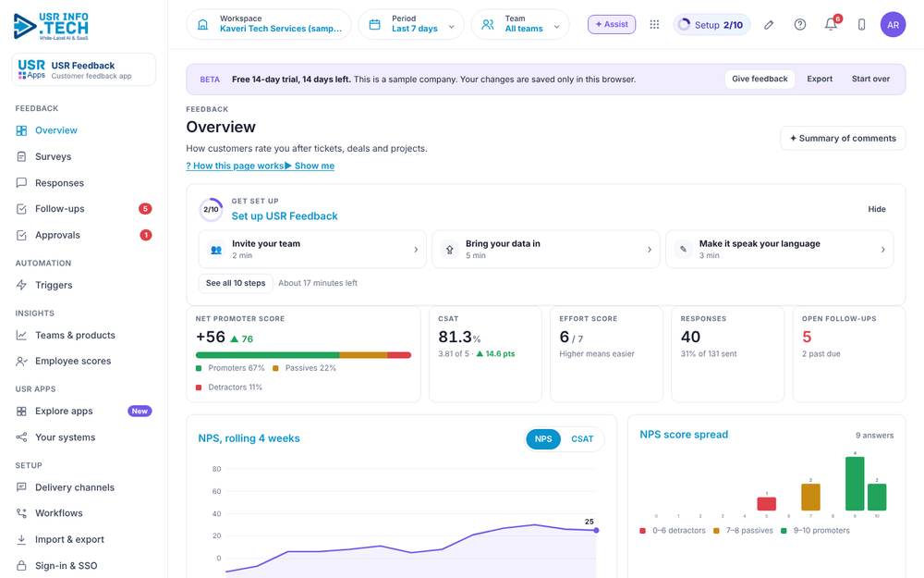924x578 pixels.
Task: Click the 25 data point on NPS chart
Action: (596, 530)
